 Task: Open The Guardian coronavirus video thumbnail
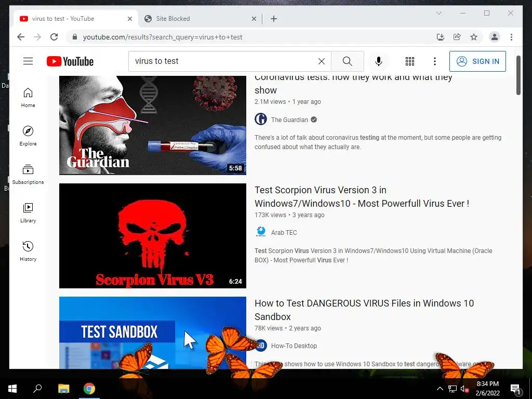(153, 125)
